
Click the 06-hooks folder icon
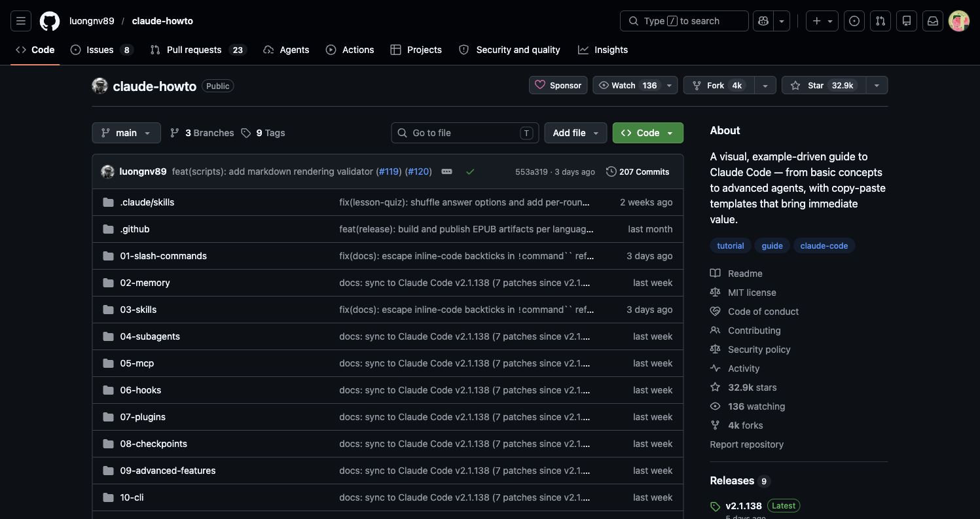(x=108, y=390)
